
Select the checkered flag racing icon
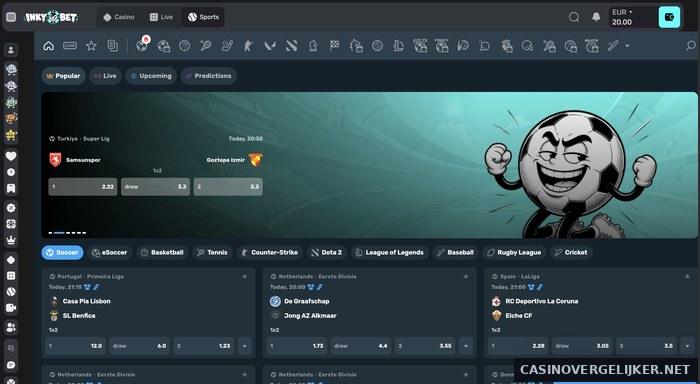point(334,46)
